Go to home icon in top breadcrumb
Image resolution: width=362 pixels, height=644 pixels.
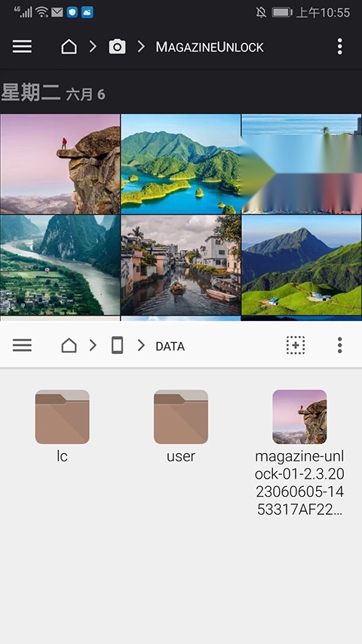[69, 47]
